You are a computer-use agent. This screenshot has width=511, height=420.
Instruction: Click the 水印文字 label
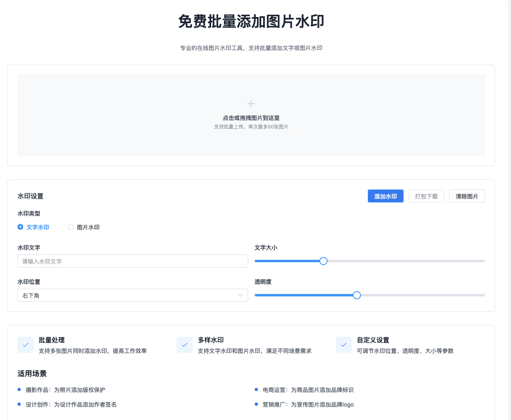click(x=29, y=248)
